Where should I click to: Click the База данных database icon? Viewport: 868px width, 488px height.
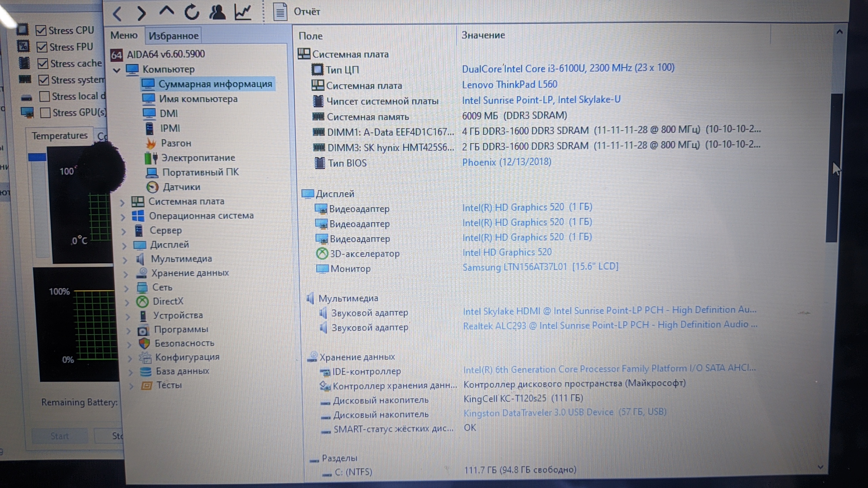click(146, 371)
